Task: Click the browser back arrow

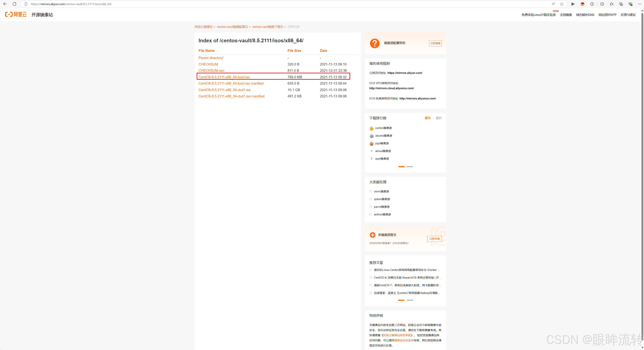Action: click(5, 4)
